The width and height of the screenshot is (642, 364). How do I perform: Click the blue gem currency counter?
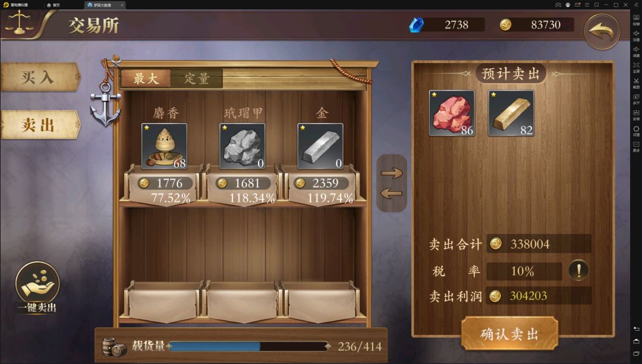point(447,24)
